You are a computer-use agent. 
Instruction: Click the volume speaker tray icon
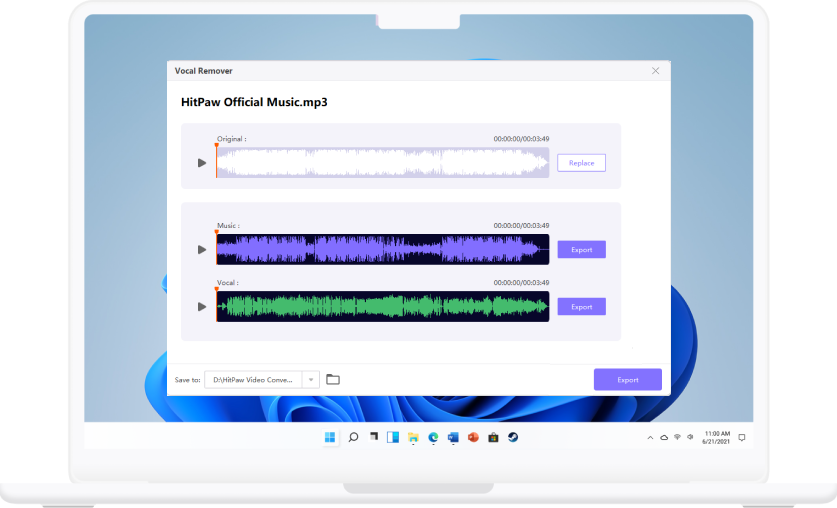pos(690,437)
